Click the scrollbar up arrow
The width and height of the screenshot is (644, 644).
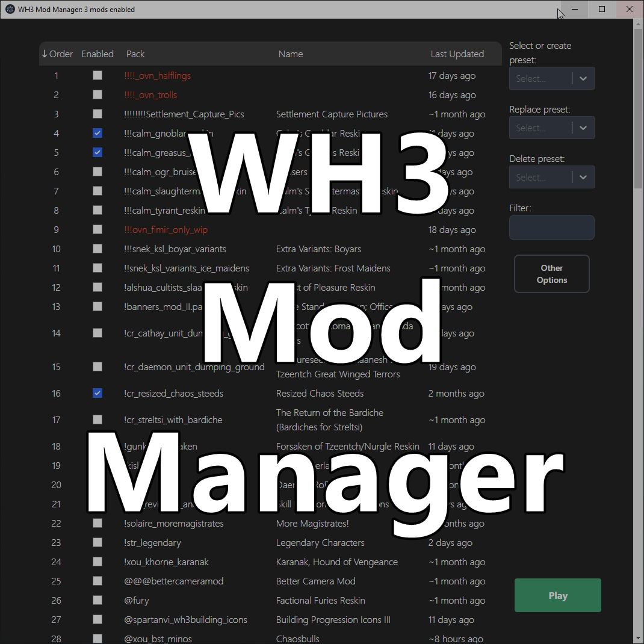639,24
